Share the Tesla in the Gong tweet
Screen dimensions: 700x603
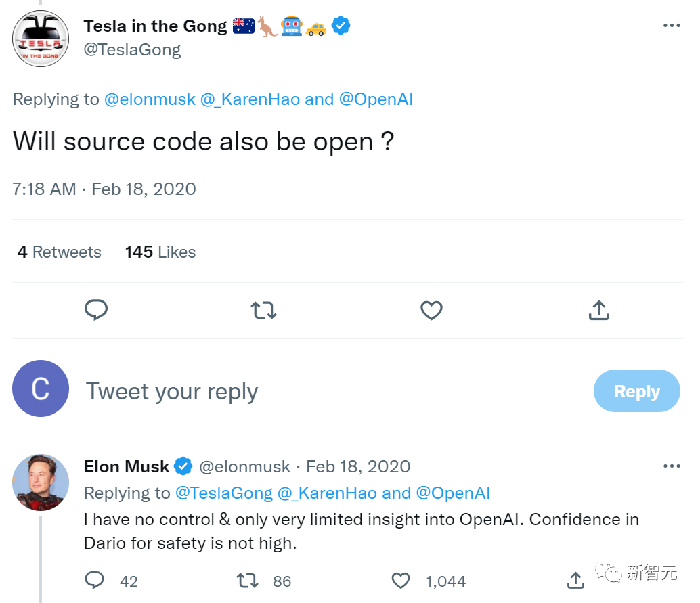pos(598,311)
